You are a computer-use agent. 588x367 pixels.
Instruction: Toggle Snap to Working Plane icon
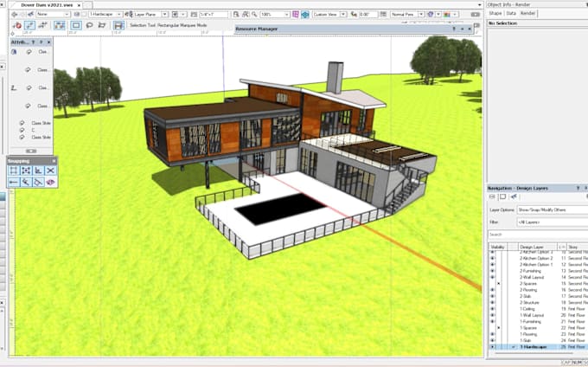pos(51,183)
